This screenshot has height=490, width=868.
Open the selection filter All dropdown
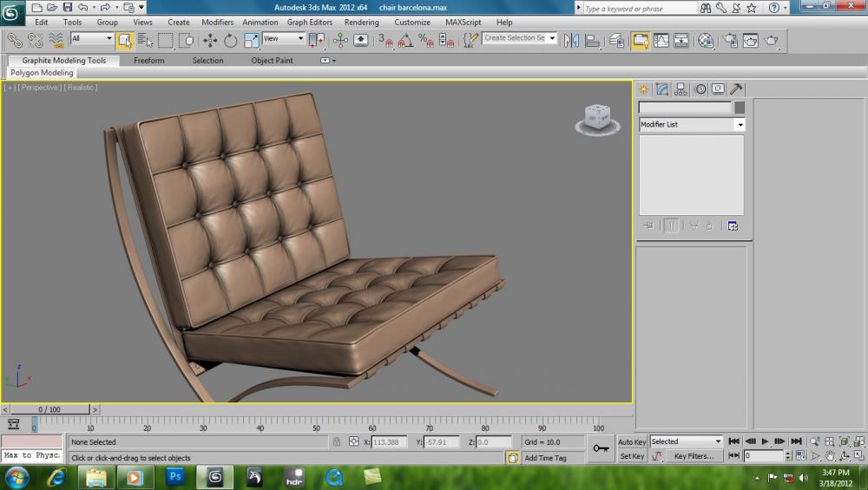click(92, 38)
